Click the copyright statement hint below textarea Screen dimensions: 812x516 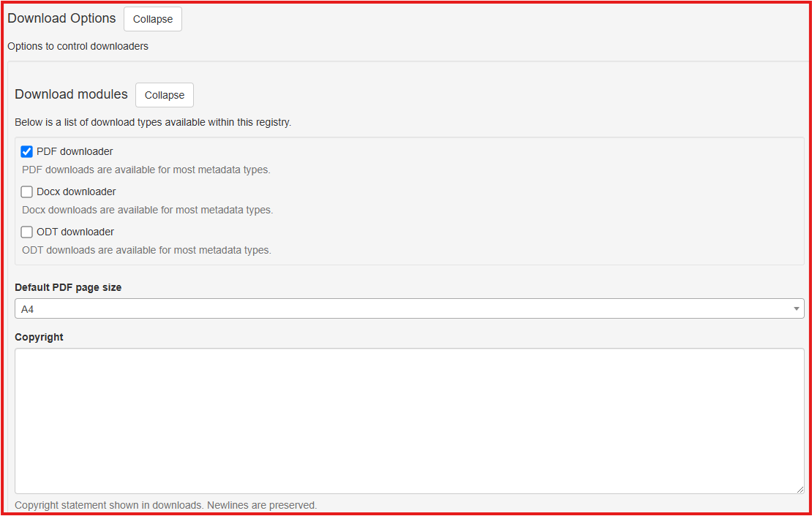[x=165, y=505]
